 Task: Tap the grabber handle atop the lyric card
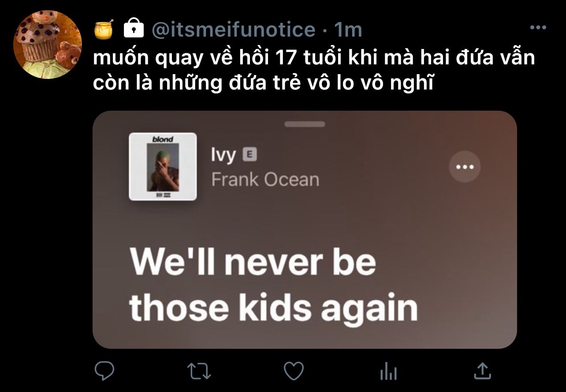click(305, 124)
